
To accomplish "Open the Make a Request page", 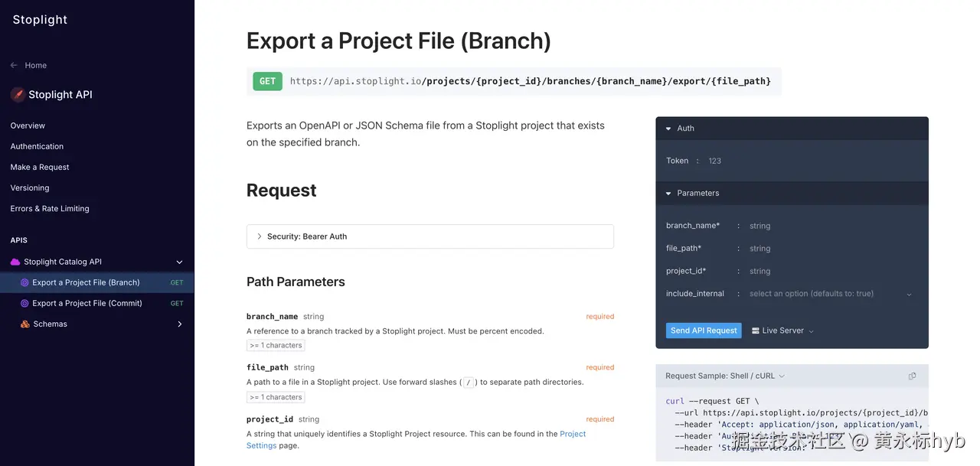I will tap(40, 167).
